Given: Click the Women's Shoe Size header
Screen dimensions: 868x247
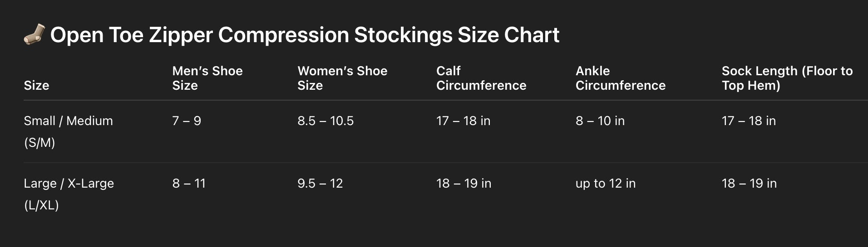Looking at the screenshot, I should pyautogui.click(x=342, y=78).
